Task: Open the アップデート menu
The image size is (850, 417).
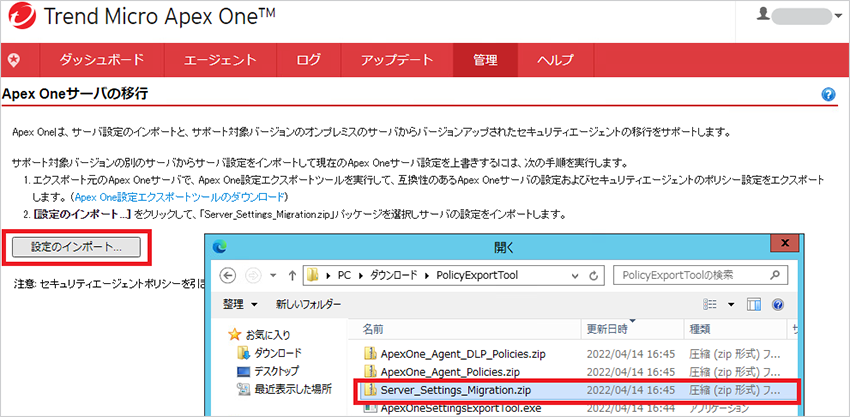Action: [x=397, y=59]
